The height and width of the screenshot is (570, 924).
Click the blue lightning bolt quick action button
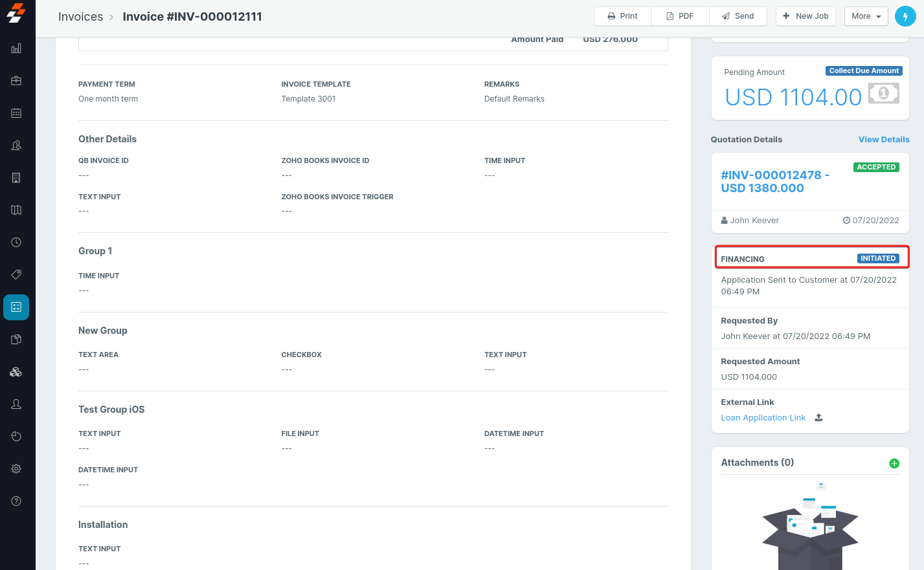click(x=905, y=16)
